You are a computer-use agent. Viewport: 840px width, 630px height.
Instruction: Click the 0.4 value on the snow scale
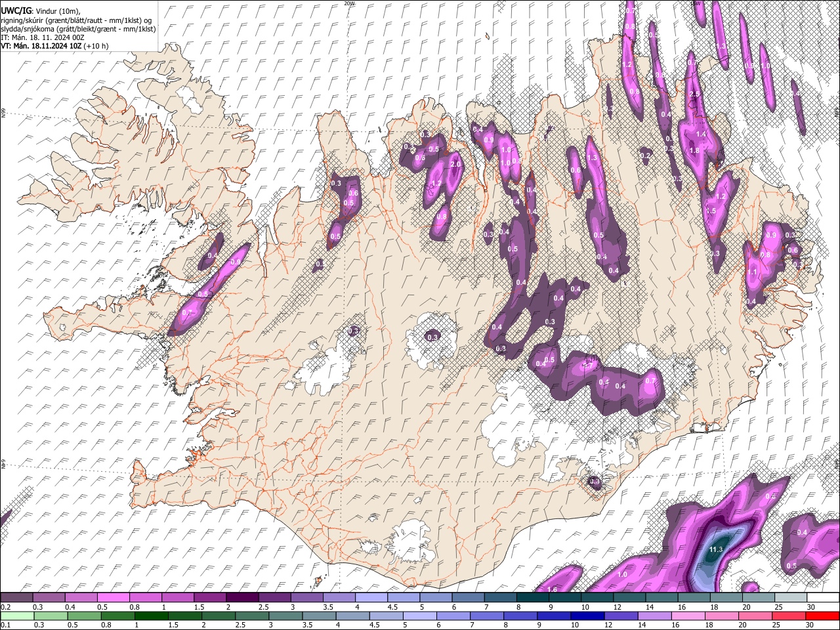click(70, 607)
